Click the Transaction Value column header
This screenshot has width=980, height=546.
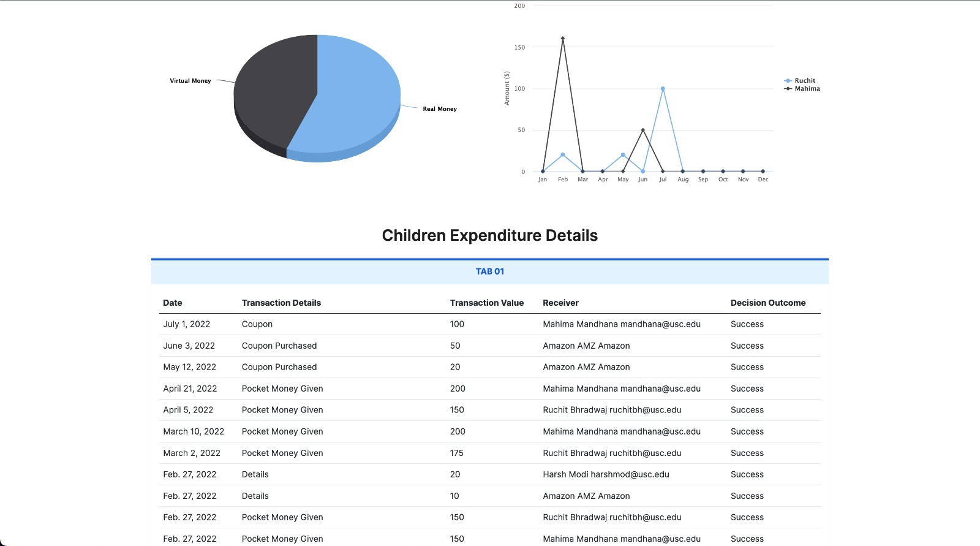pos(487,303)
